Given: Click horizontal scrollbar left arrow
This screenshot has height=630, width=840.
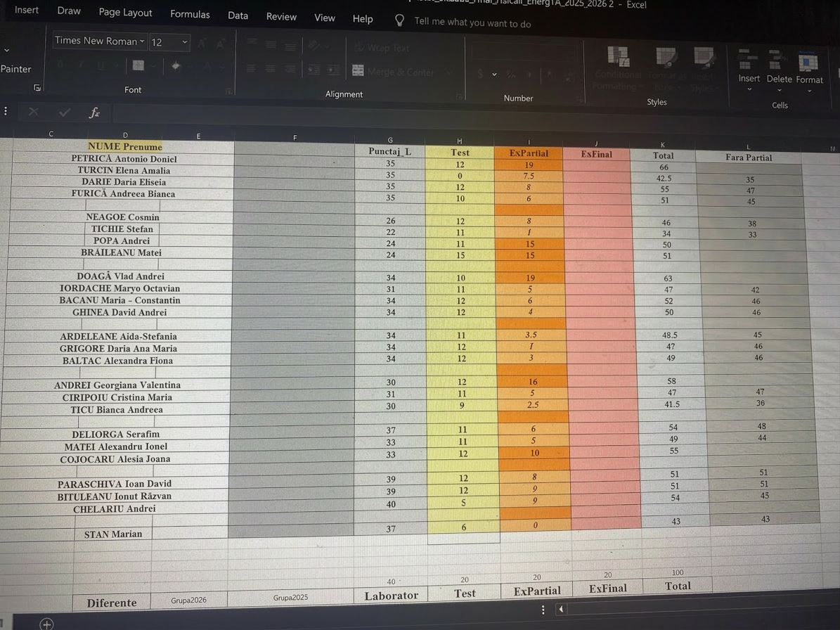Looking at the screenshot, I should tap(561, 609).
